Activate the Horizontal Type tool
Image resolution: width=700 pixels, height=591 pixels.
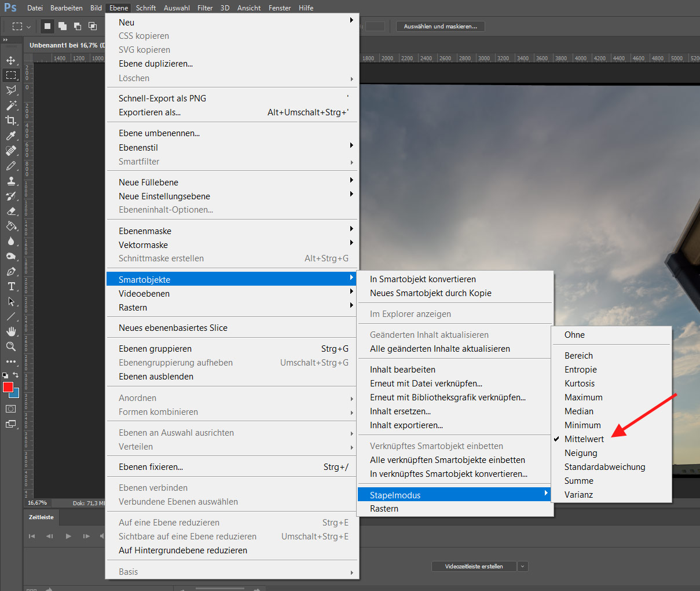pyautogui.click(x=11, y=286)
